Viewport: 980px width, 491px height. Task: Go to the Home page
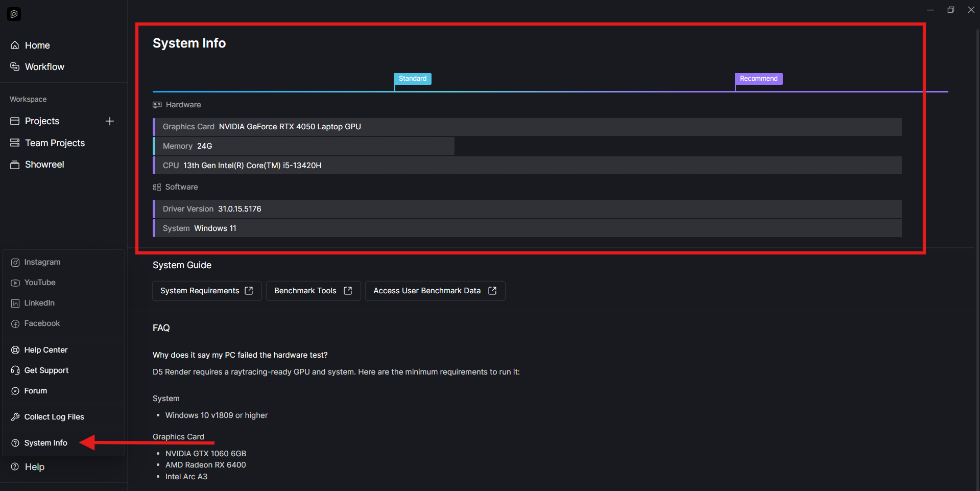pyautogui.click(x=37, y=45)
